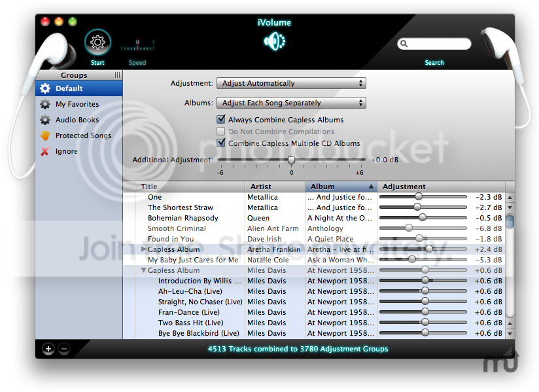Click the Speed gauge control
The height and width of the screenshot is (392, 539).
tap(137, 45)
